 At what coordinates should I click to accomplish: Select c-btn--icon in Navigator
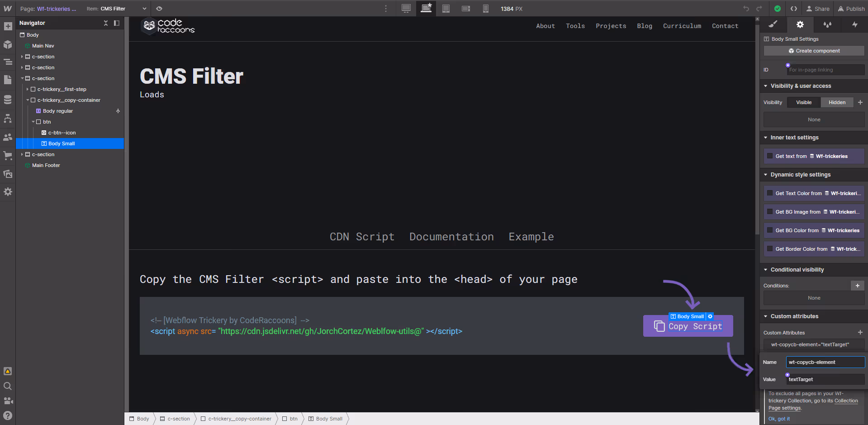pyautogui.click(x=62, y=133)
